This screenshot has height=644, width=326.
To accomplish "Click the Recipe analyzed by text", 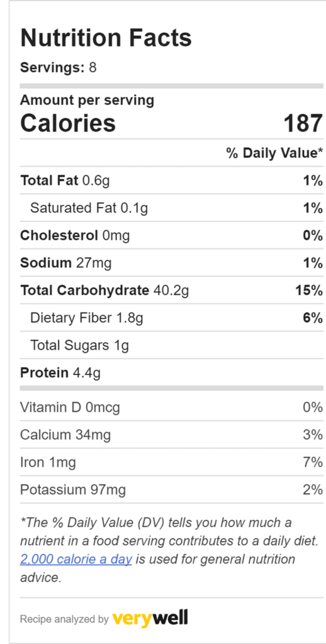I will click(64, 619).
